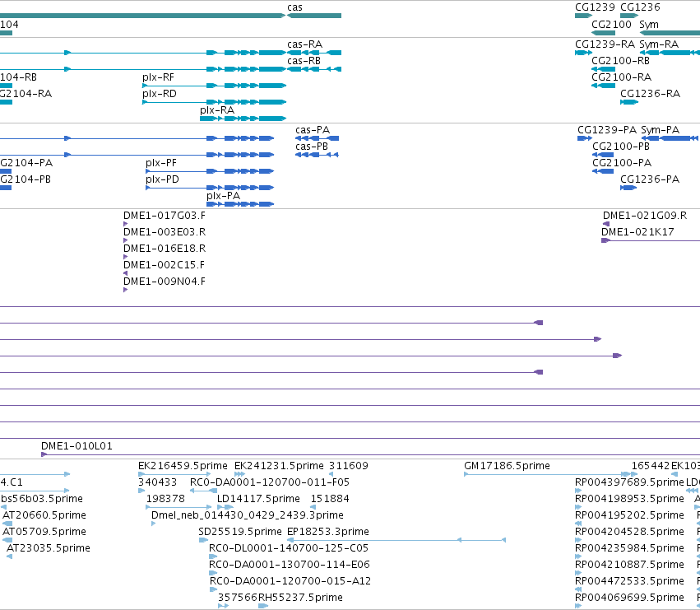
Task: Click the DME1-021G09.R clone label
Action: (645, 216)
